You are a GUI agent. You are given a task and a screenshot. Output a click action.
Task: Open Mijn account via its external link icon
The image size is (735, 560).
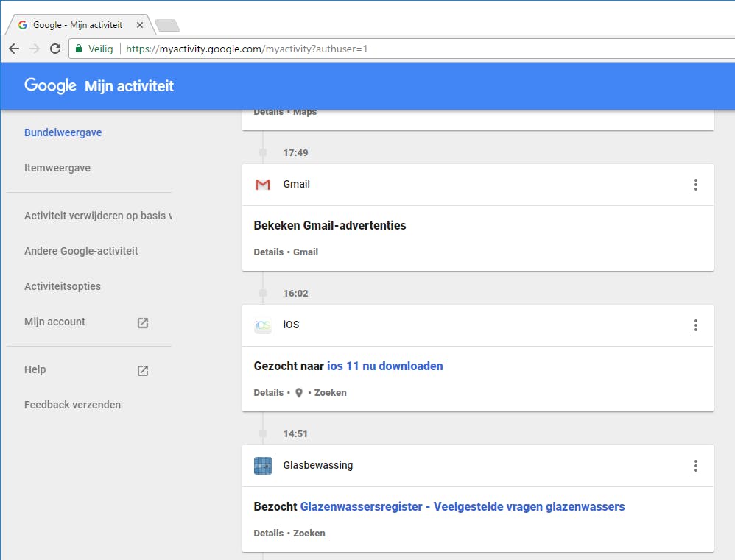coord(142,322)
